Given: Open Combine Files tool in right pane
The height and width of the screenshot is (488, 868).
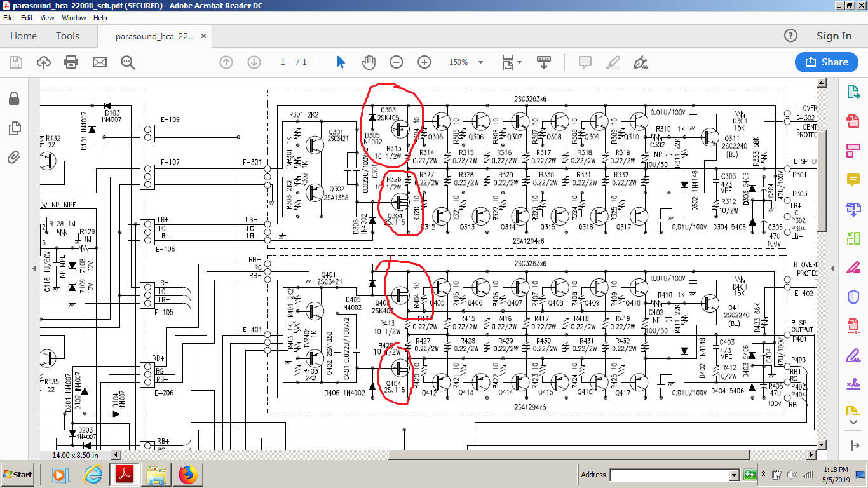Looking at the screenshot, I should click(x=853, y=208).
